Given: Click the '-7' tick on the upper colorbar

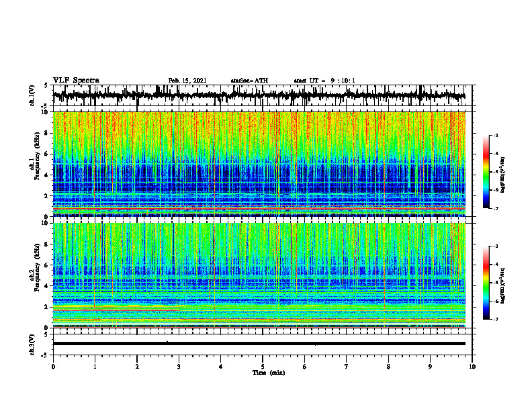Looking at the screenshot, I should pos(495,208).
